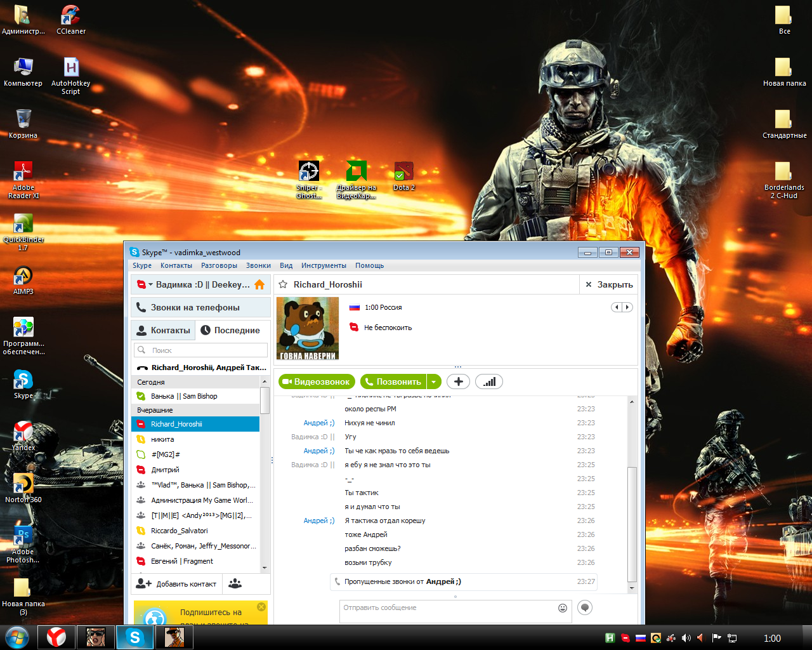Expand the Позвонить call options arrow
The height and width of the screenshot is (650, 812).
click(x=434, y=381)
